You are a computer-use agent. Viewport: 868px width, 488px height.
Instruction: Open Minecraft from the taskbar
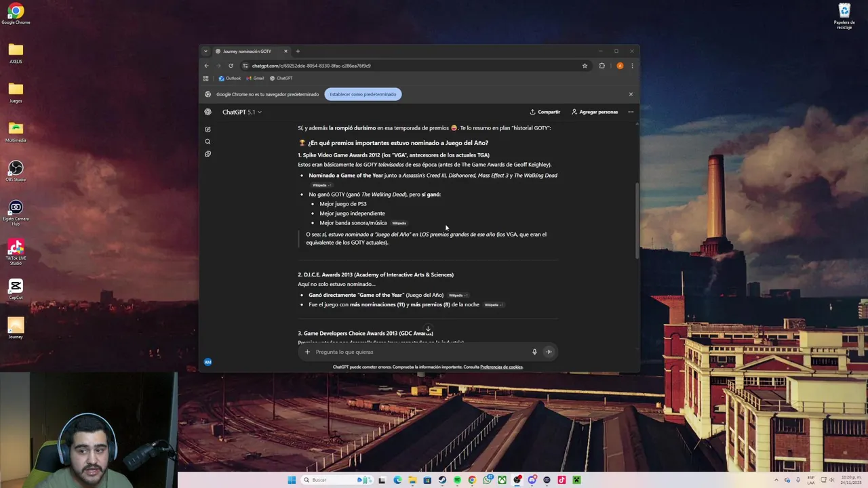[576, 480]
